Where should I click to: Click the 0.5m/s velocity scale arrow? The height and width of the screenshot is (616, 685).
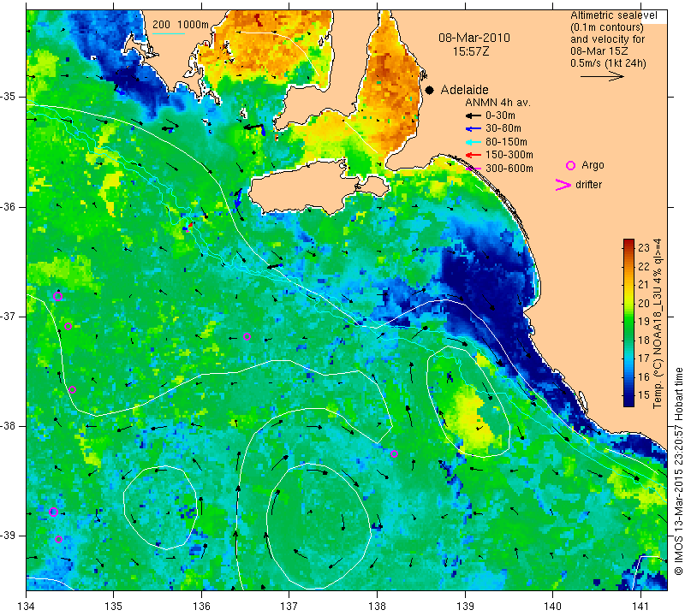point(602,76)
